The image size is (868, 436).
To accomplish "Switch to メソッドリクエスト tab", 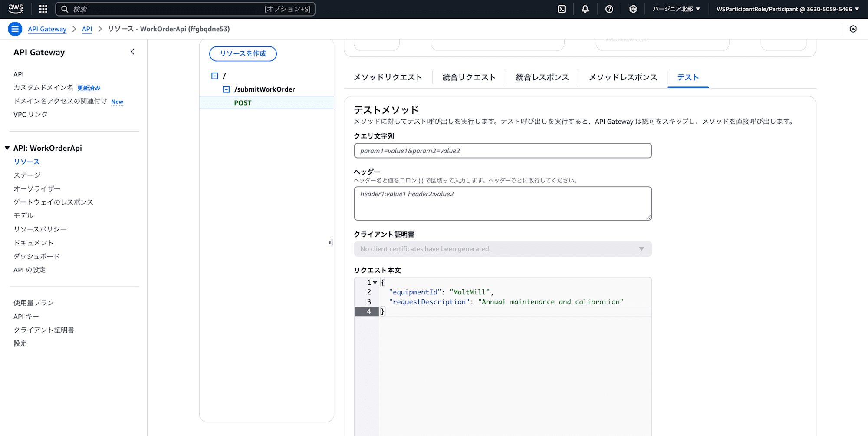I will pyautogui.click(x=388, y=77).
